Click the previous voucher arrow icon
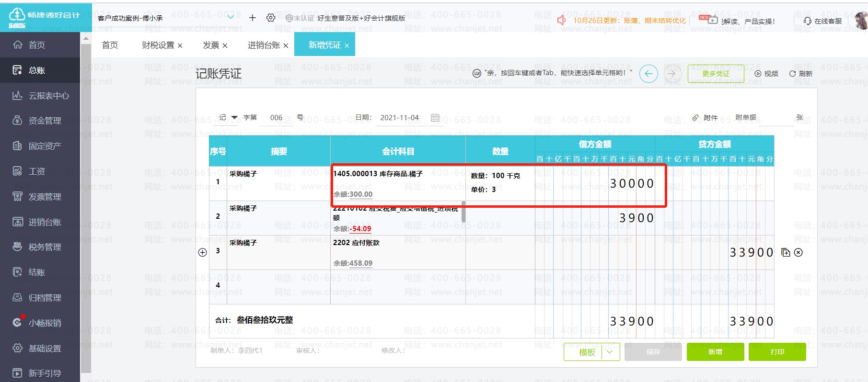Screen dimensions: 868x382 tap(648, 74)
